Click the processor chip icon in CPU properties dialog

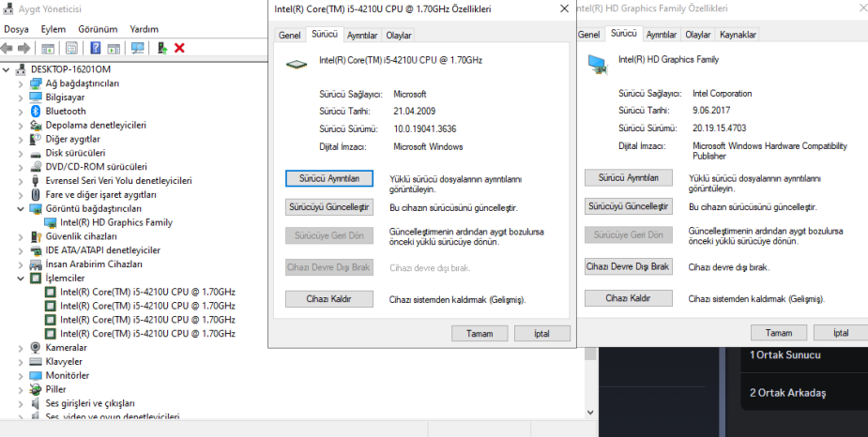297,65
